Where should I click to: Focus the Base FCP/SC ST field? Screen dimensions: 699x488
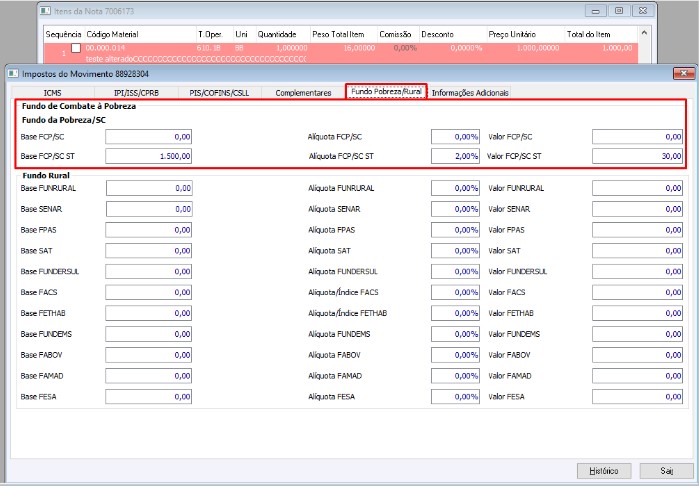148,156
